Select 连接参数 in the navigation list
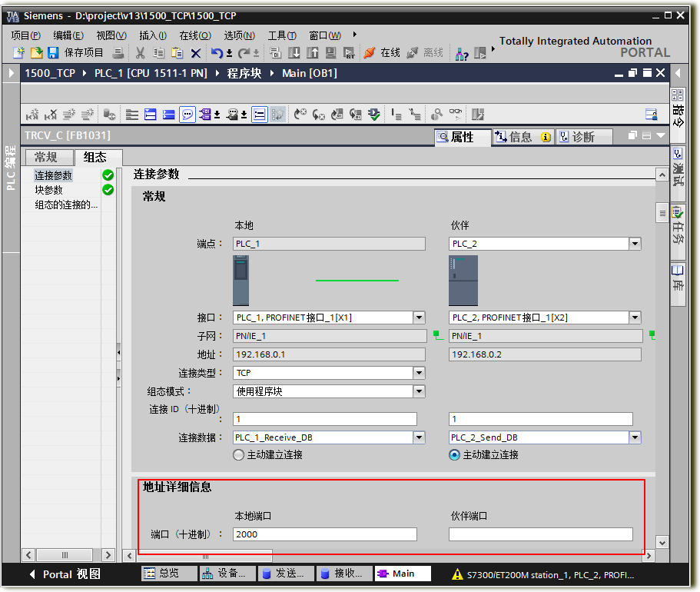The height and width of the screenshot is (592, 700). point(54,175)
